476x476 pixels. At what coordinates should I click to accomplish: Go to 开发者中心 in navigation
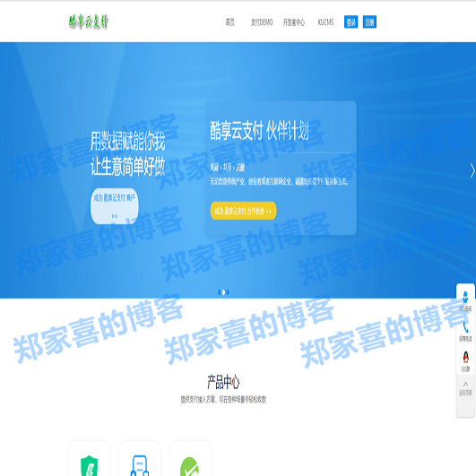pos(293,22)
